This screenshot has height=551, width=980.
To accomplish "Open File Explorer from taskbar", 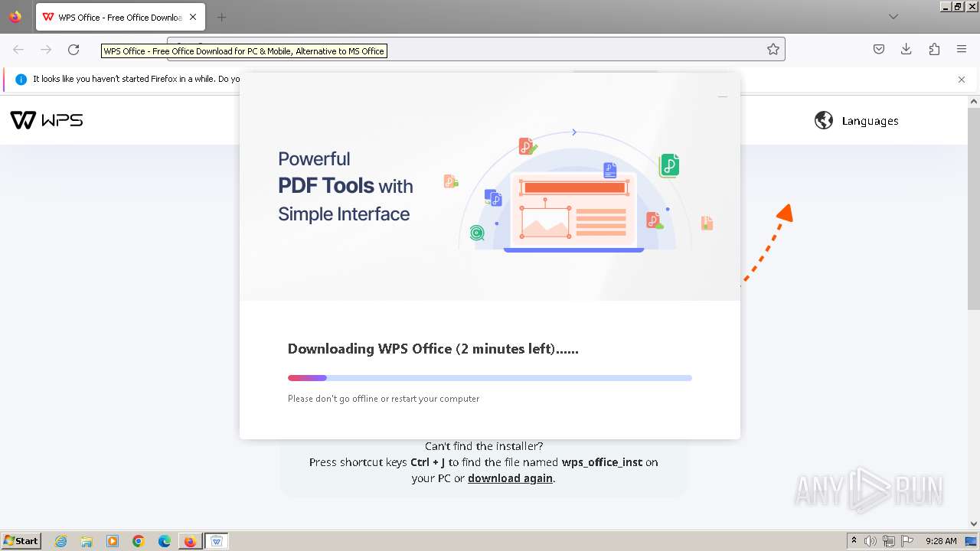I will tap(87, 541).
